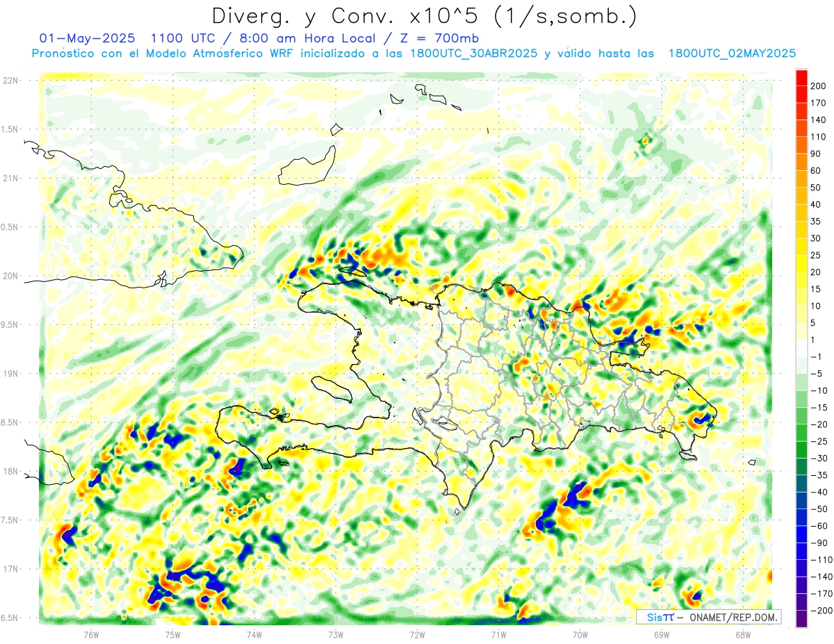Click the '20N' latitude label
This screenshot has width=834, height=644.
(x=10, y=276)
